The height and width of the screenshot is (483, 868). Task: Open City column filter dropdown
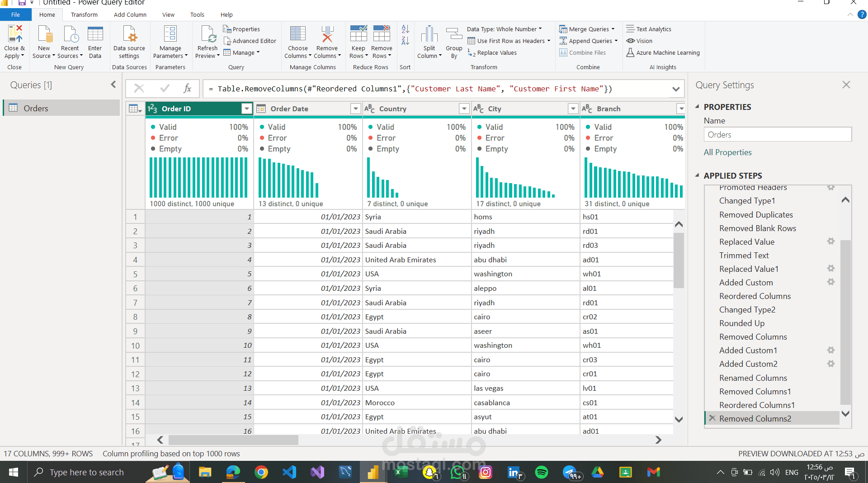573,109
